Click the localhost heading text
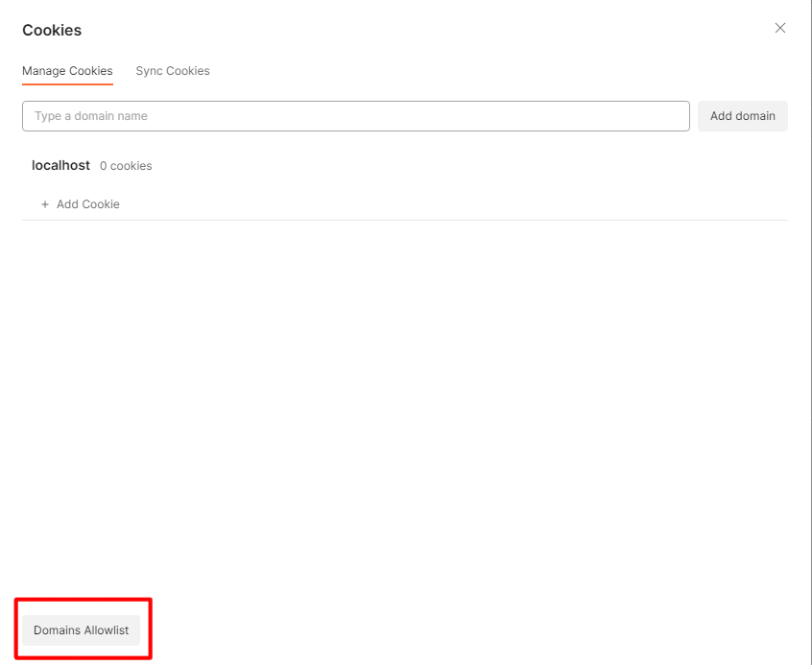The height and width of the screenshot is (665, 812). (x=60, y=165)
